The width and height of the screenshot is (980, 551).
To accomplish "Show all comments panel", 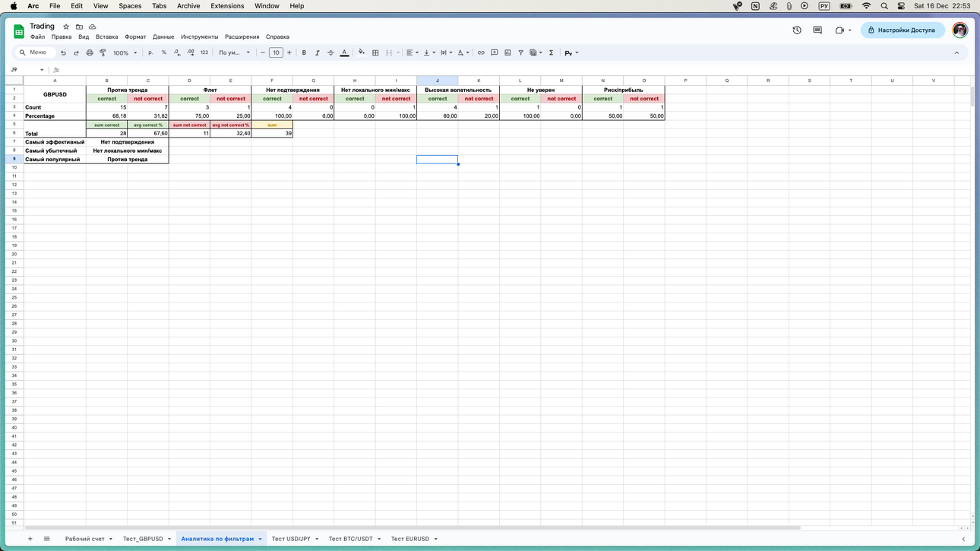I will tap(817, 30).
